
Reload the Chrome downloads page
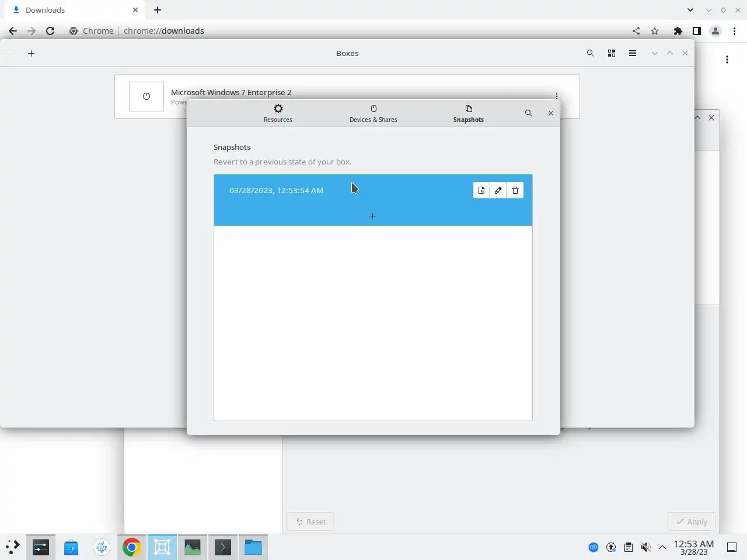point(50,31)
